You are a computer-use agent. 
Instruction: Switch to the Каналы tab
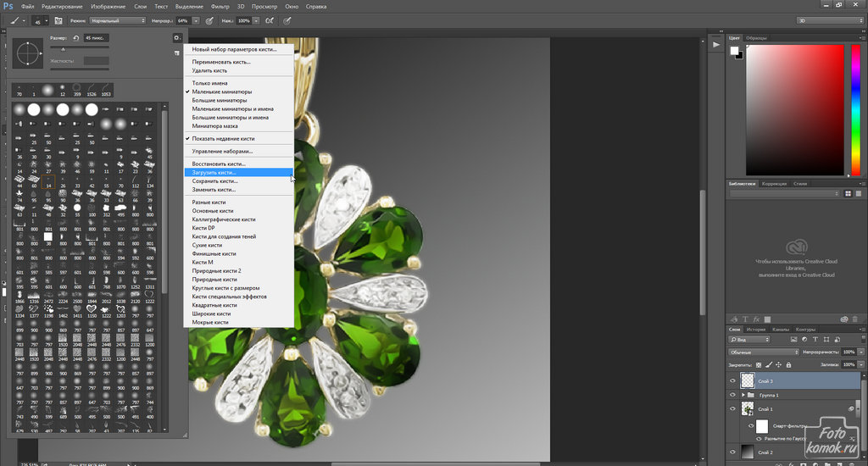click(x=781, y=330)
